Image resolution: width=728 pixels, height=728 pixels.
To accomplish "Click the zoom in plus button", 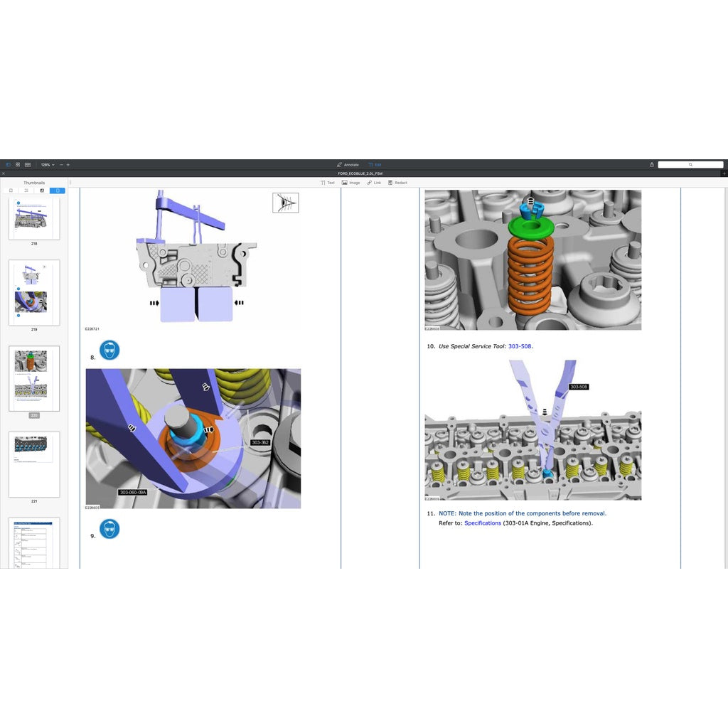I will click(x=68, y=164).
